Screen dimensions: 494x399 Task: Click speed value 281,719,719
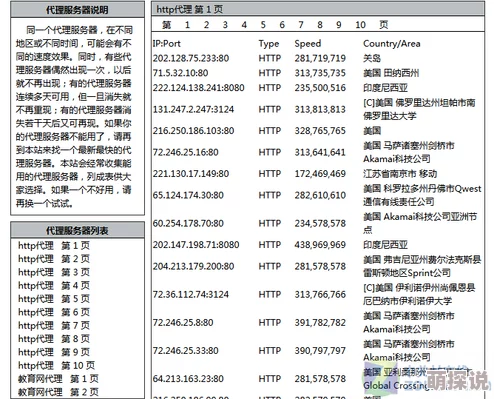(x=320, y=59)
